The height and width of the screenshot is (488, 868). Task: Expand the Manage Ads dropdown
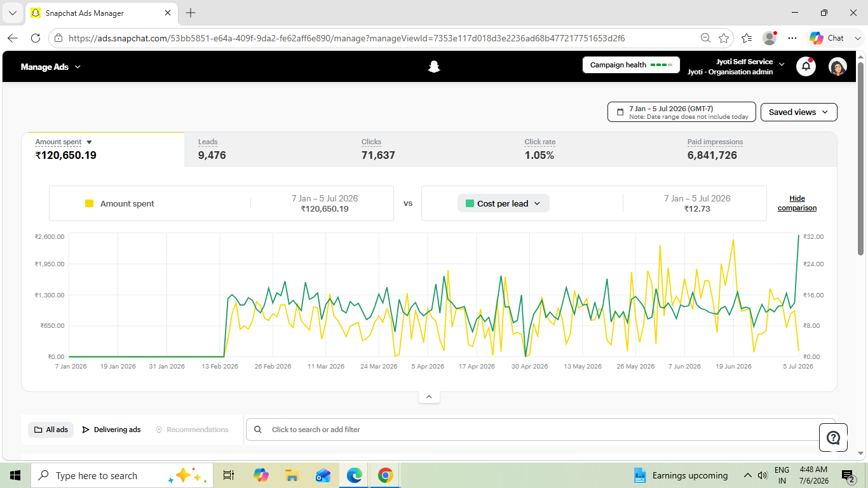coord(51,67)
